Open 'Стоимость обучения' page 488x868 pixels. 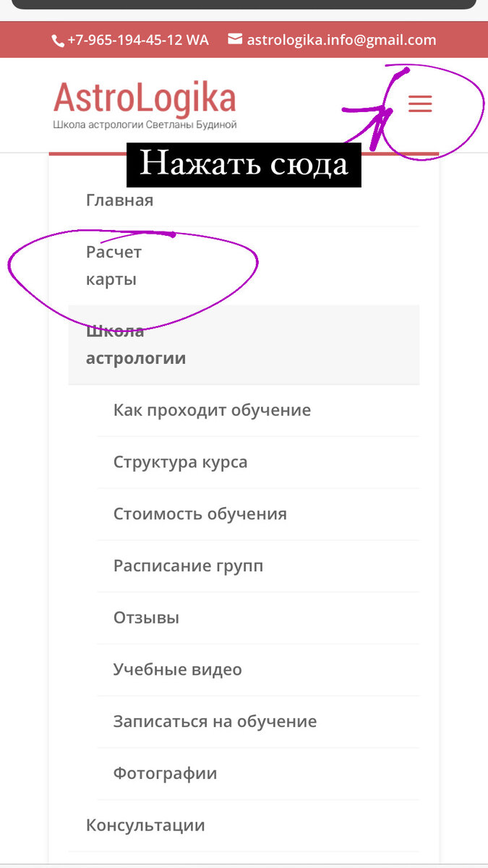pos(200,514)
